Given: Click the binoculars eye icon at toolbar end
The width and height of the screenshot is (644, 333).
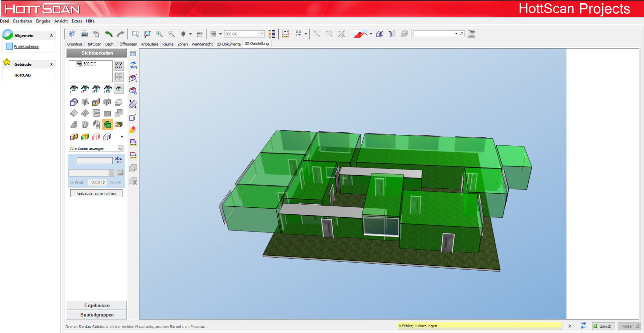Looking at the screenshot, I should [471, 34].
